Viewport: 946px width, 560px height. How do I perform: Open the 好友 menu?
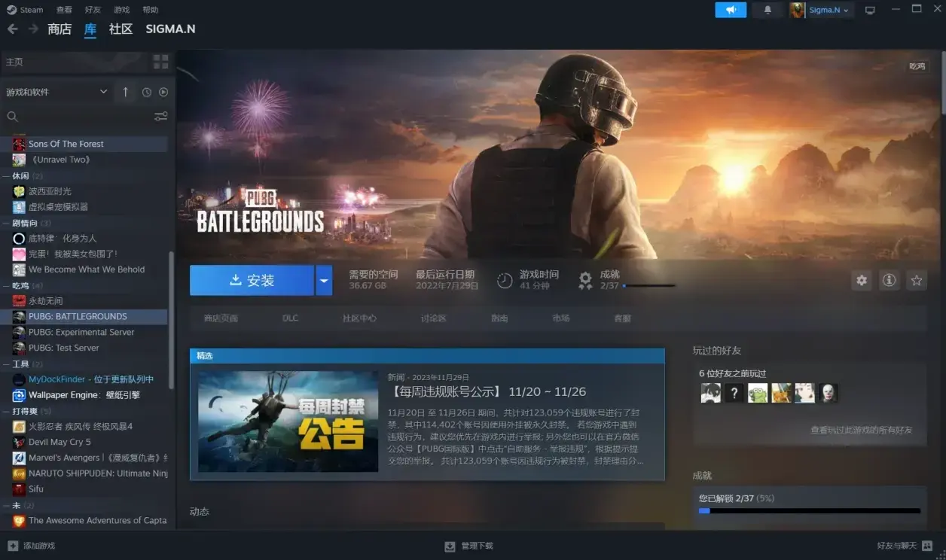point(93,10)
